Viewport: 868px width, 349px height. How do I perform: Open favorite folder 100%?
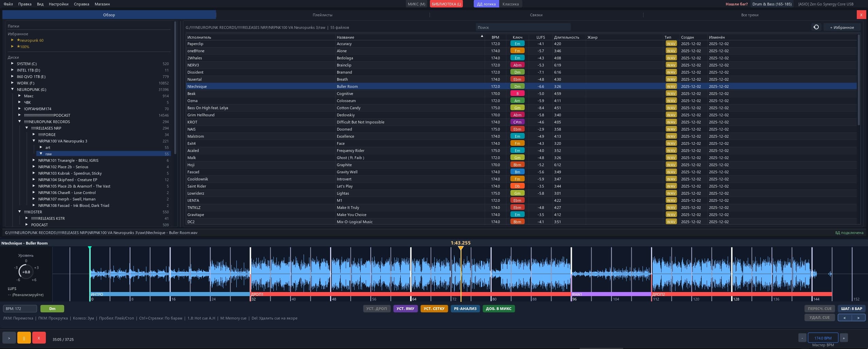[23, 47]
